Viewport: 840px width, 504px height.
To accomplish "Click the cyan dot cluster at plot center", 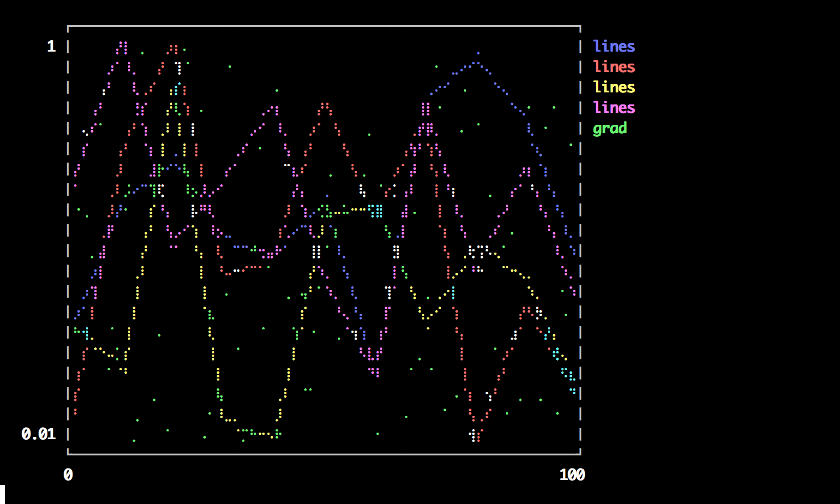I will coord(376,211).
